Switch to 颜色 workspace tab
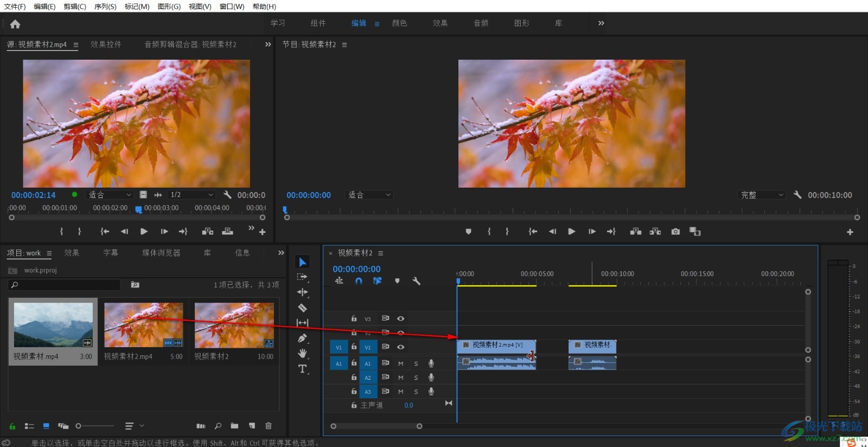This screenshot has height=447, width=868. tap(400, 23)
